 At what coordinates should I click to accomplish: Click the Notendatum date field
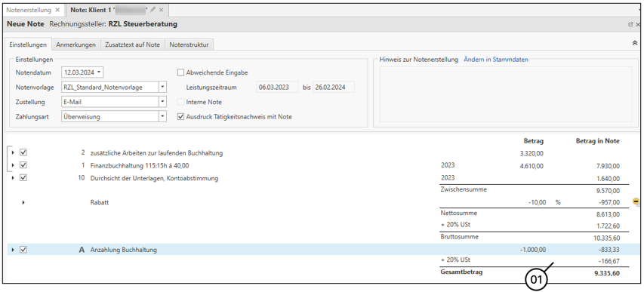click(x=82, y=72)
